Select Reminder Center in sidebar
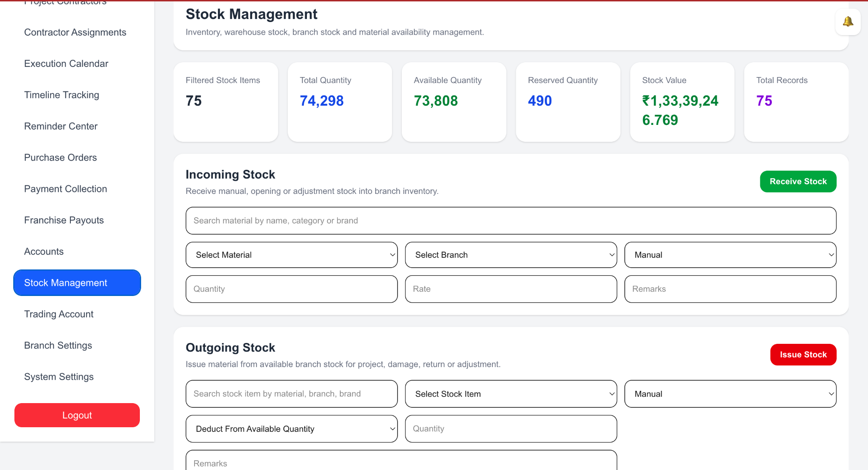 tap(61, 126)
